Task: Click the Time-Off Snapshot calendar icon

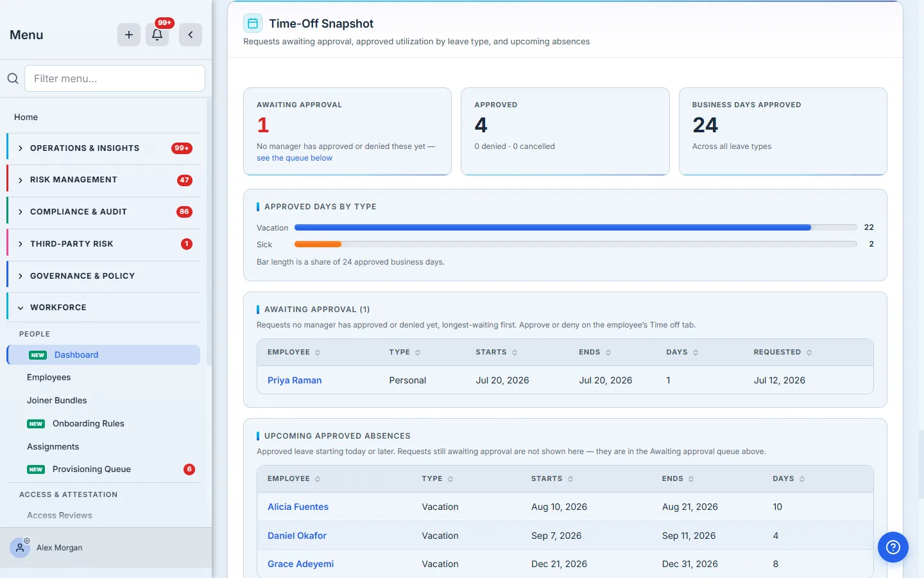Action: tap(253, 24)
